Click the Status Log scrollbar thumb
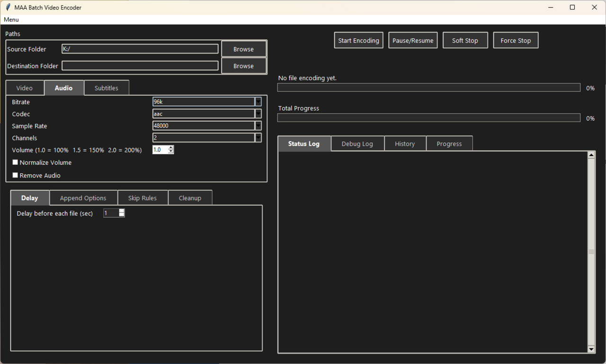 click(x=591, y=252)
